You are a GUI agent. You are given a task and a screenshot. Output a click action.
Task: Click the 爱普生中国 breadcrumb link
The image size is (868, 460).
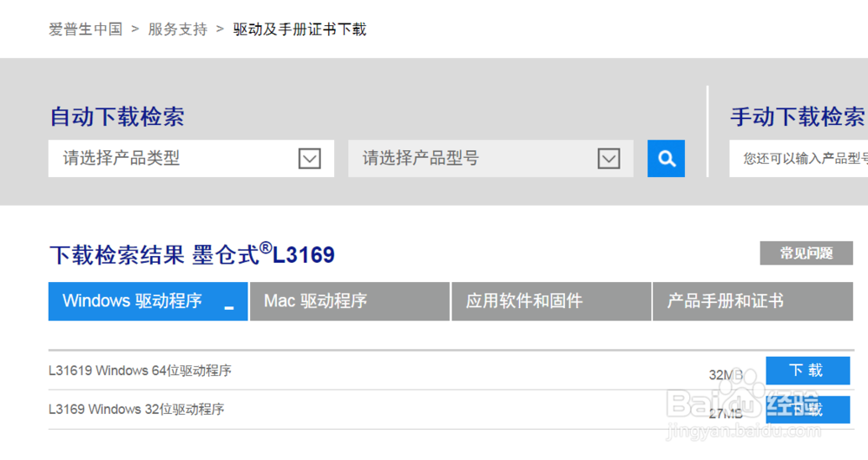click(86, 30)
